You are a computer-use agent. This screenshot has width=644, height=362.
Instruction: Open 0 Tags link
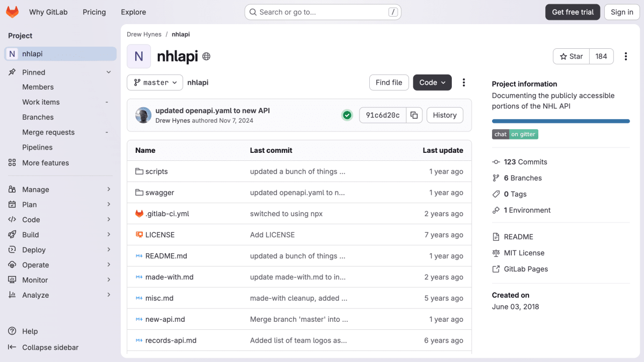coord(515,194)
